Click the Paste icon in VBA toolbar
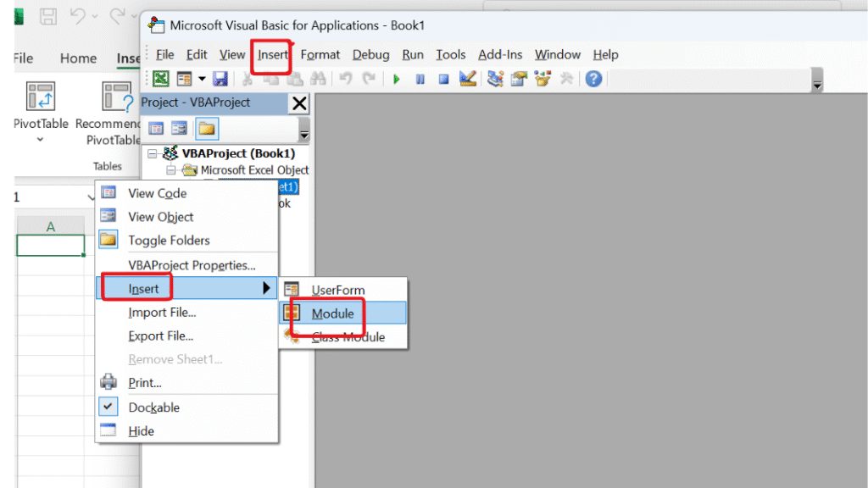This screenshot has width=868, height=488. [294, 79]
